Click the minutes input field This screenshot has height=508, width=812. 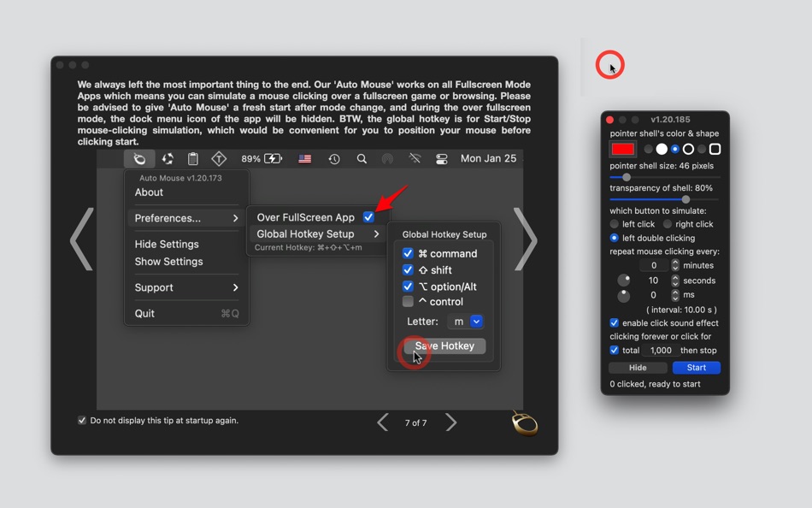pos(654,265)
